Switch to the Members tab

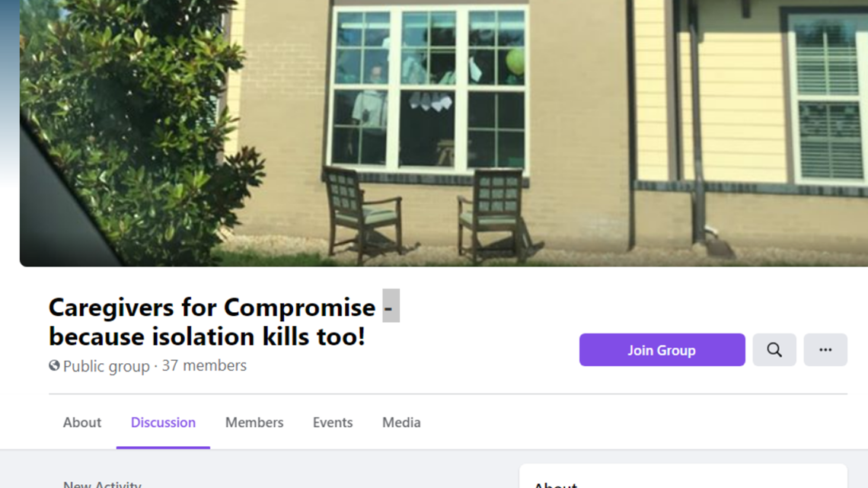254,423
